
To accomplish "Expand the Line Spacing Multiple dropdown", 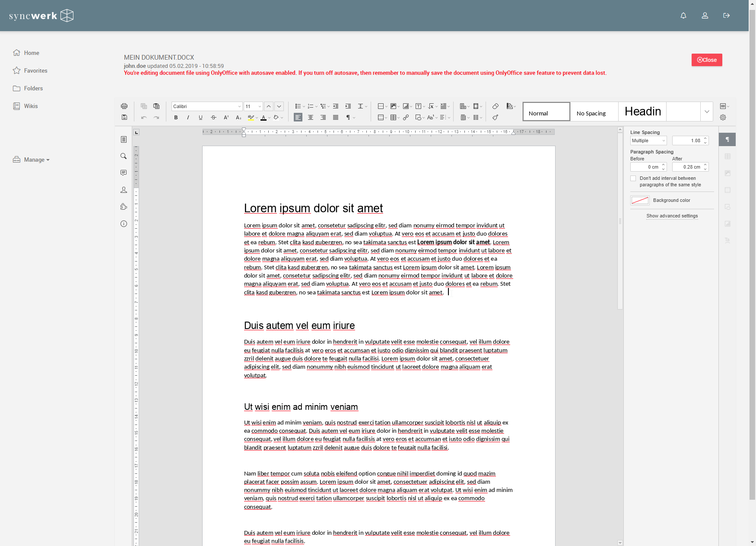I will pyautogui.click(x=648, y=140).
